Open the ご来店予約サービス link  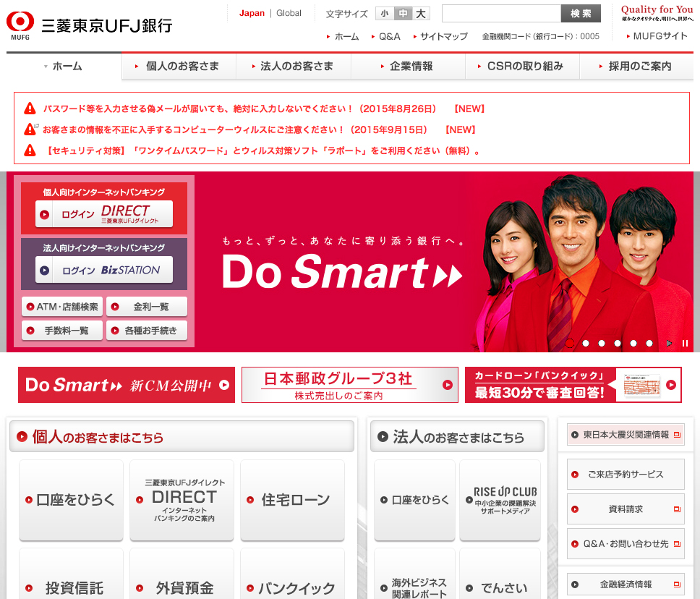pos(626,475)
